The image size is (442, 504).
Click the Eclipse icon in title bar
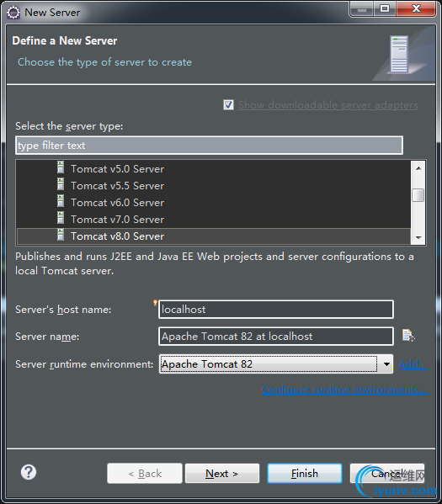click(x=13, y=13)
